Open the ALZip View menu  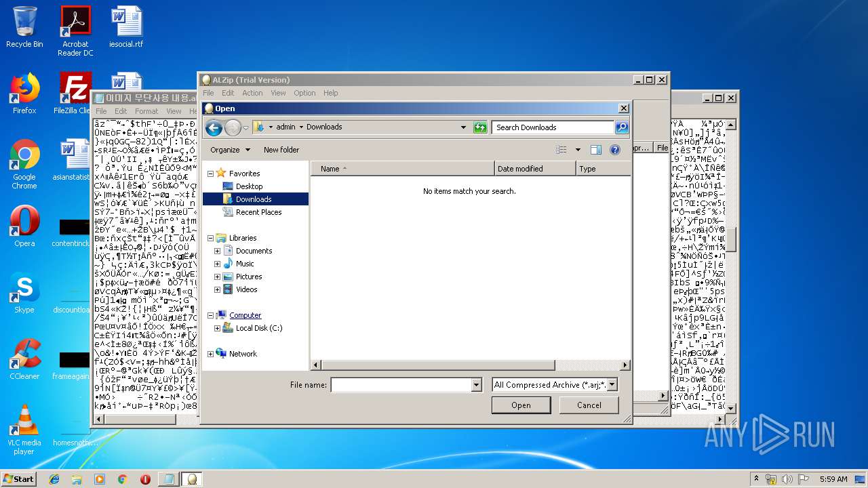point(279,93)
